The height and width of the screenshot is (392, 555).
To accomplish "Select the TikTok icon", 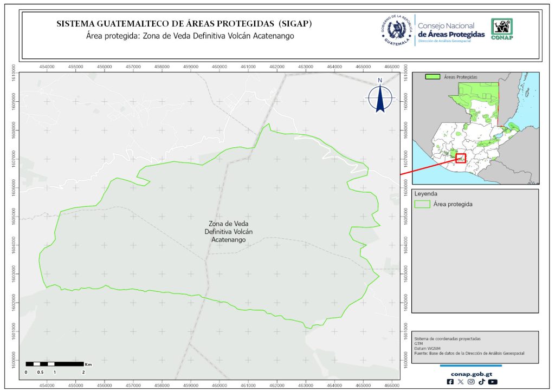I will pyautogui.click(x=481, y=382).
